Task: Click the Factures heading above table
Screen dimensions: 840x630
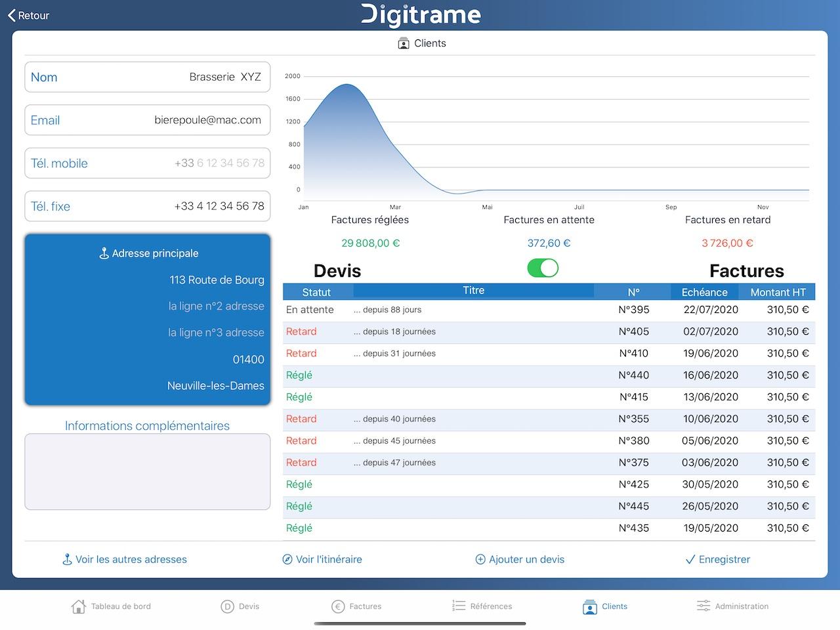Action: coord(747,271)
